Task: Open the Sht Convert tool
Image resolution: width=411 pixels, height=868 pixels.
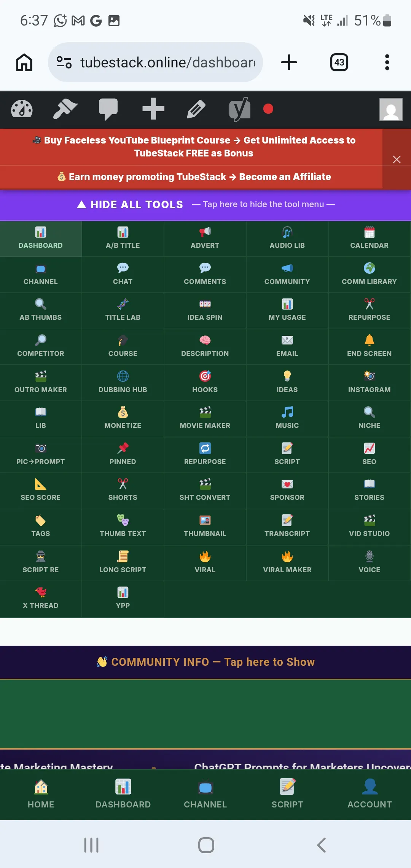Action: [205, 491]
